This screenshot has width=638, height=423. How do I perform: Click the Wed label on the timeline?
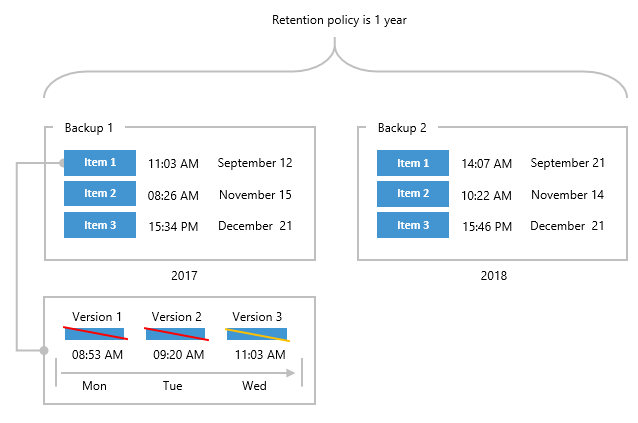pos(254,386)
